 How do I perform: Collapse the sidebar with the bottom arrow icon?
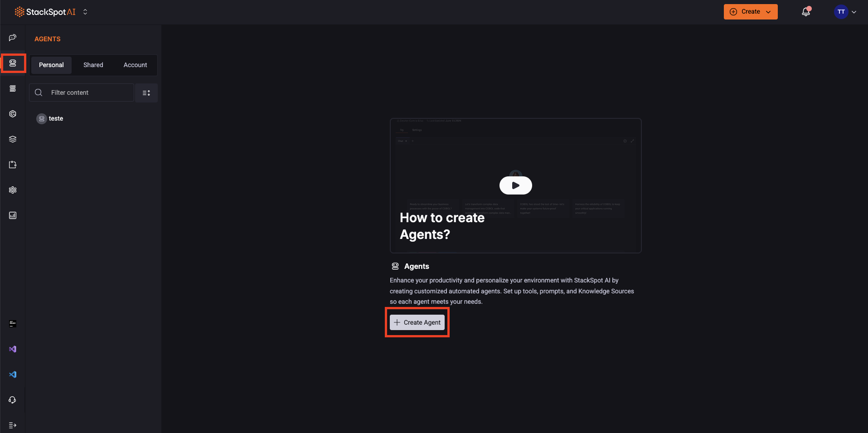point(12,425)
